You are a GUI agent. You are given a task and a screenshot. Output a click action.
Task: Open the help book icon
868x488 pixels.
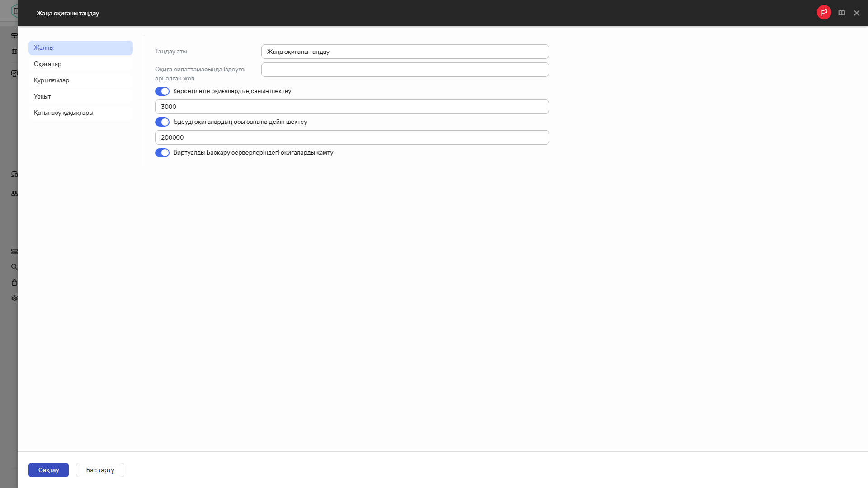click(841, 13)
